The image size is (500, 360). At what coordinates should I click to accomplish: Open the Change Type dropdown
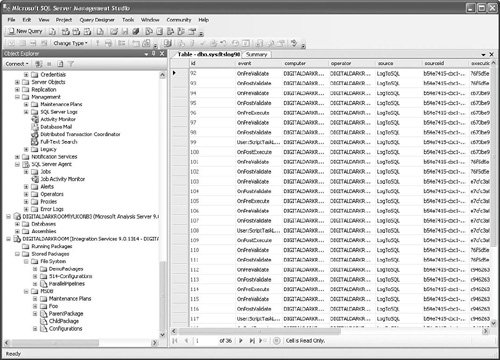(70, 43)
